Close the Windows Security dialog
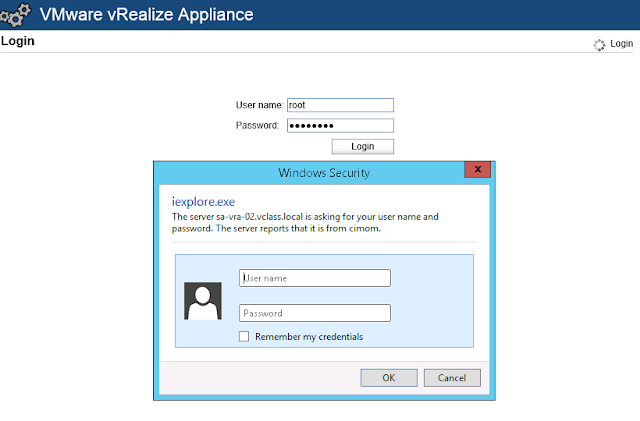640x421 pixels. tap(477, 169)
